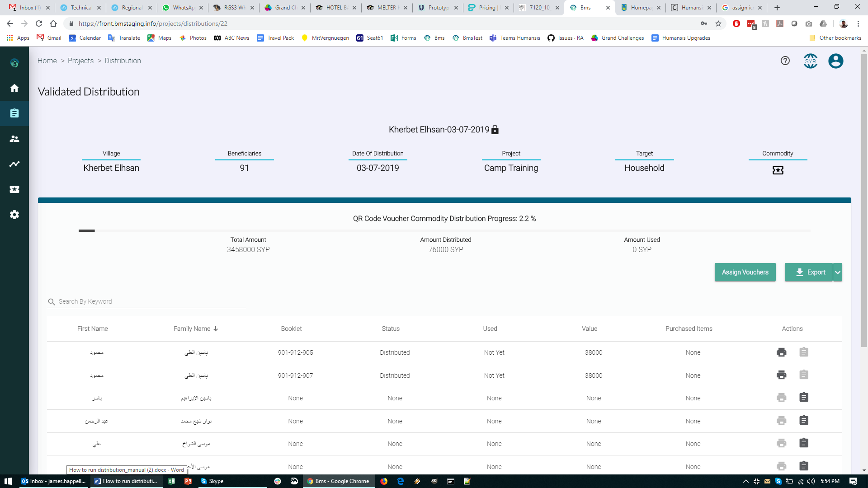868x488 pixels.
Task: Expand the Export options dropdown arrow
Action: [838, 272]
